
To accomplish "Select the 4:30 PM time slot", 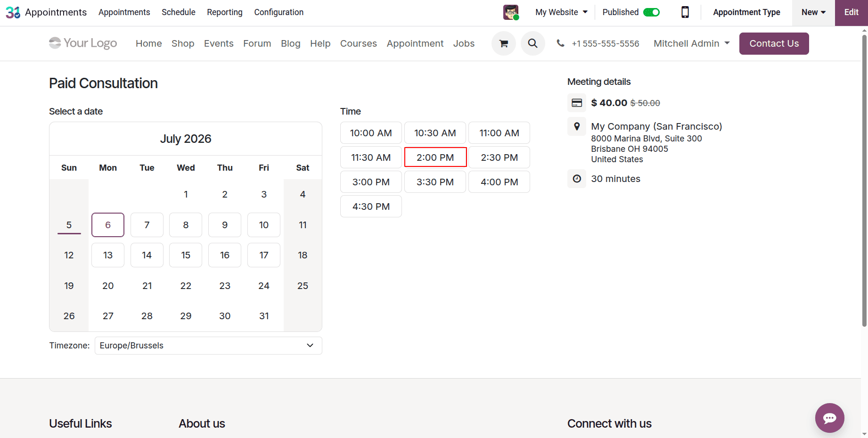I will [371, 207].
